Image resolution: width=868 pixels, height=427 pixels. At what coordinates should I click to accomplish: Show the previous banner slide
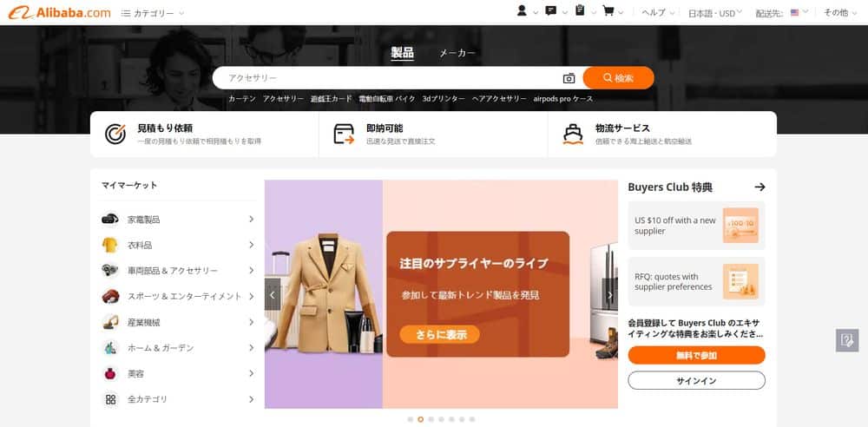[x=272, y=295]
